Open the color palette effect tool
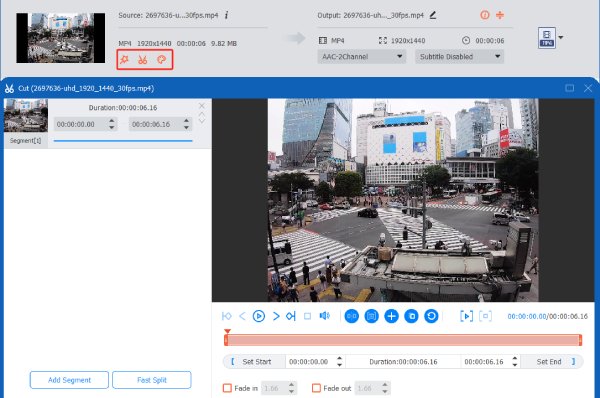 point(162,60)
